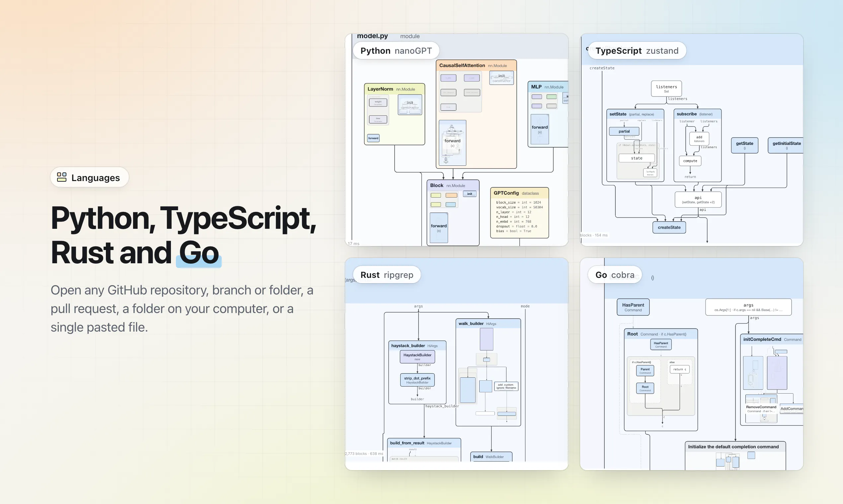Select the Rust ripgrep label pill
The height and width of the screenshot is (504, 843).
click(x=387, y=275)
